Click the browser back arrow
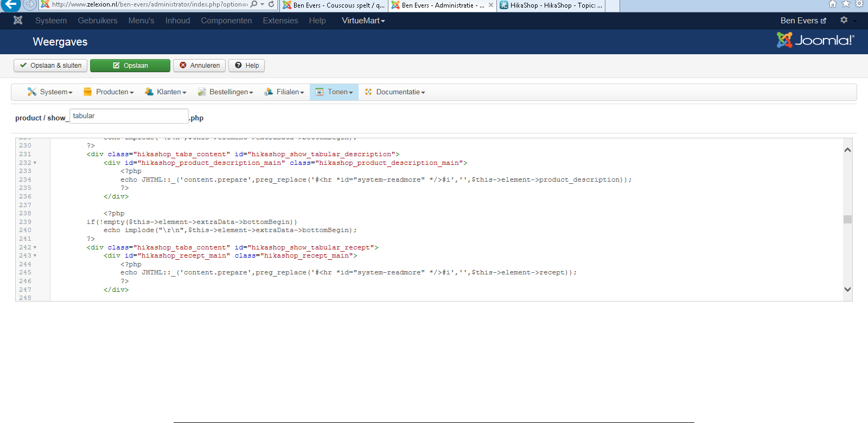868x423 pixels. click(x=11, y=5)
